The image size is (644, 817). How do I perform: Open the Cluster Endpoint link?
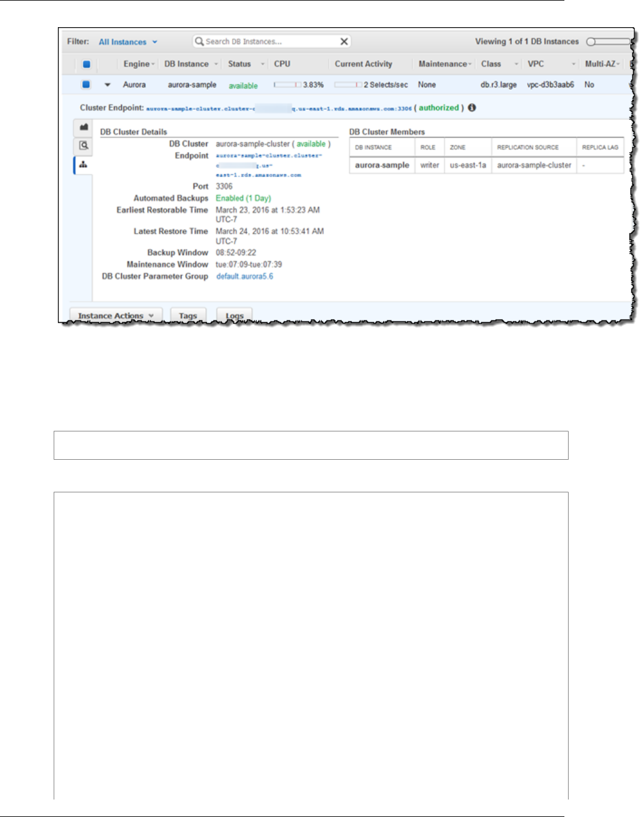pyautogui.click(x=279, y=109)
